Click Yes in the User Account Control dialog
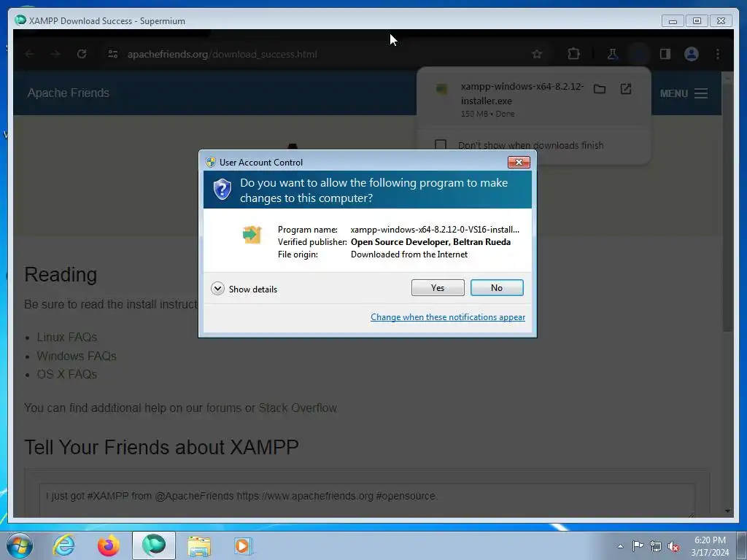Image resolution: width=747 pixels, height=560 pixels. (x=438, y=287)
